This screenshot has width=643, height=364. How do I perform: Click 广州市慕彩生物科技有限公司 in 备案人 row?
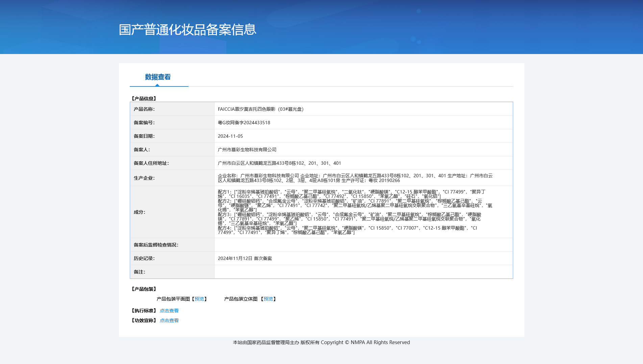(x=247, y=150)
